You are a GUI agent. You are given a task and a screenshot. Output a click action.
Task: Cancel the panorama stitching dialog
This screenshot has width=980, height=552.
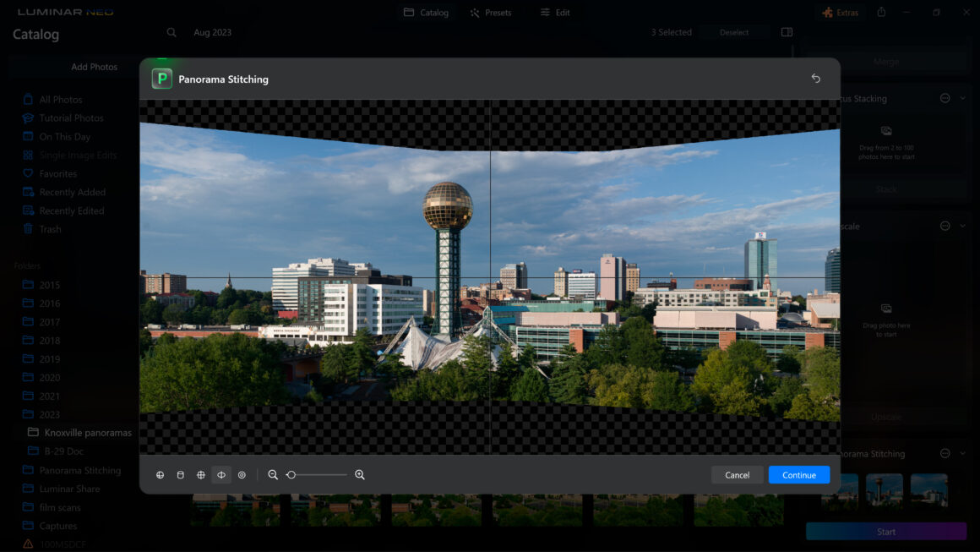click(737, 475)
